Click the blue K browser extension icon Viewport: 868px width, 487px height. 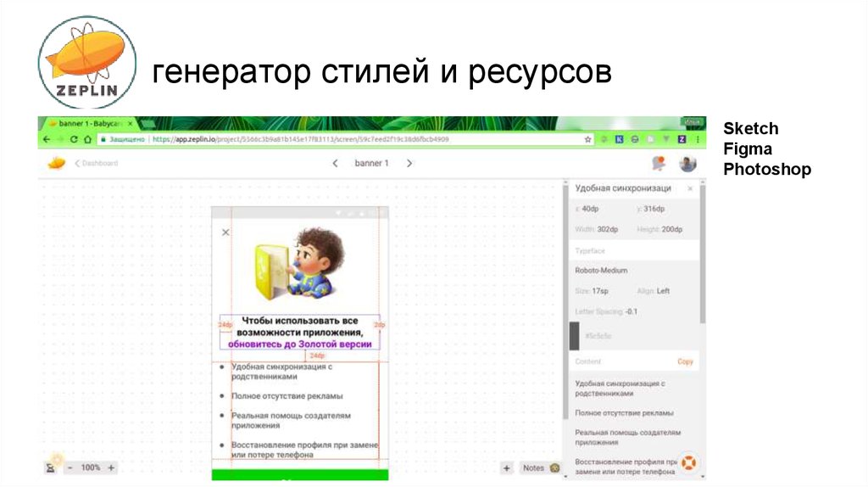[x=620, y=140]
